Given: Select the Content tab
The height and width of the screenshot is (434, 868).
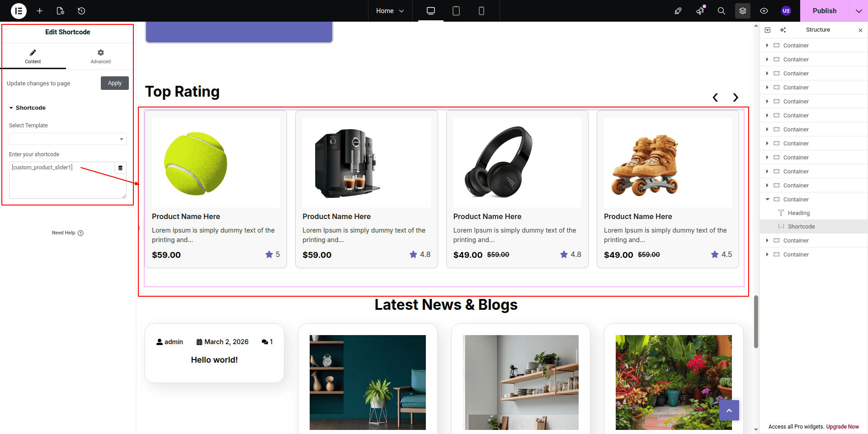Looking at the screenshot, I should click(x=33, y=56).
